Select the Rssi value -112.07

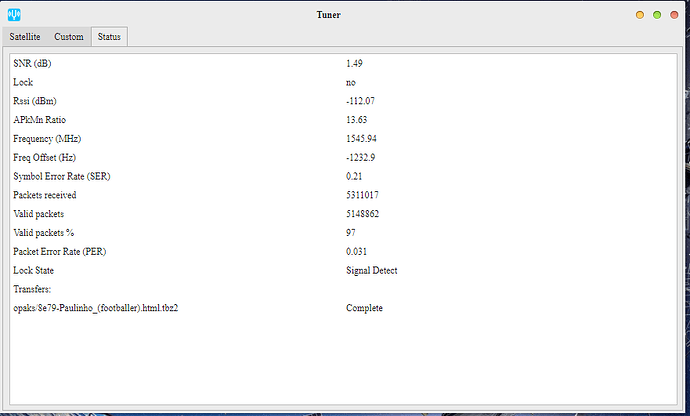360,101
